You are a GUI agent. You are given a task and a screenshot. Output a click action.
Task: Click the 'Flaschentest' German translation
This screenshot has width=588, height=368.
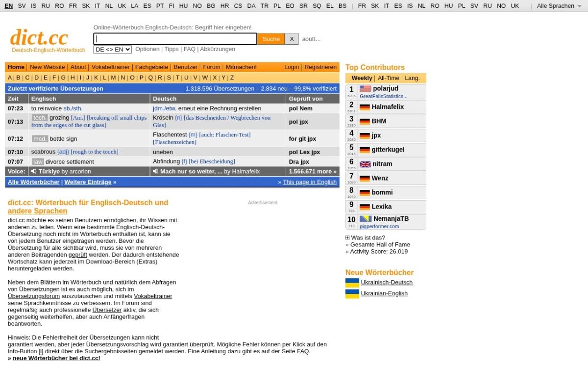[170, 135]
